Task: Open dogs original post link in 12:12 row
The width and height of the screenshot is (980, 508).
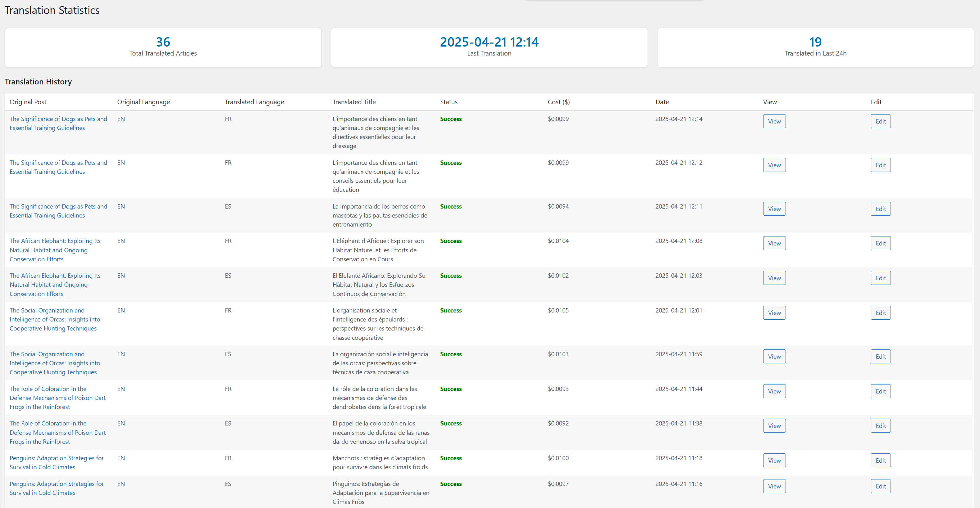Action: point(58,167)
